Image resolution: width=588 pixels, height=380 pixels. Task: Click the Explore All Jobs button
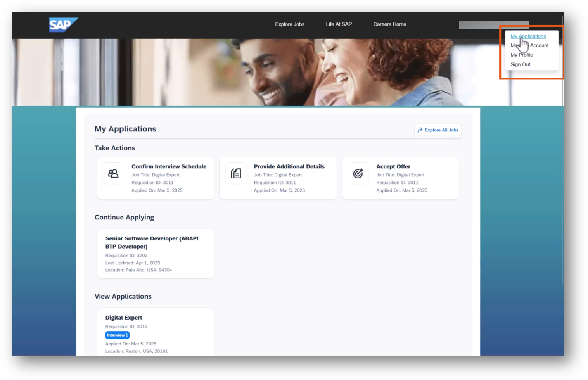[x=438, y=130]
